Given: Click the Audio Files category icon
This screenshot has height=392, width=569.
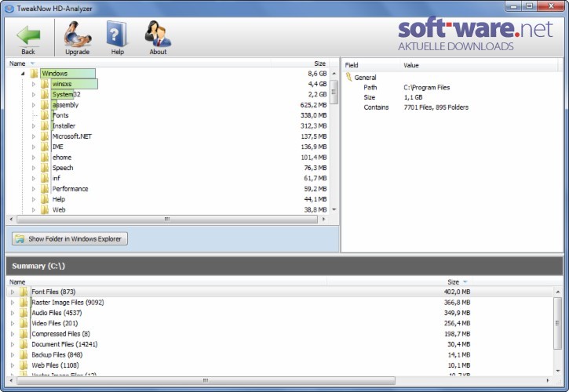Looking at the screenshot, I should pos(24,313).
